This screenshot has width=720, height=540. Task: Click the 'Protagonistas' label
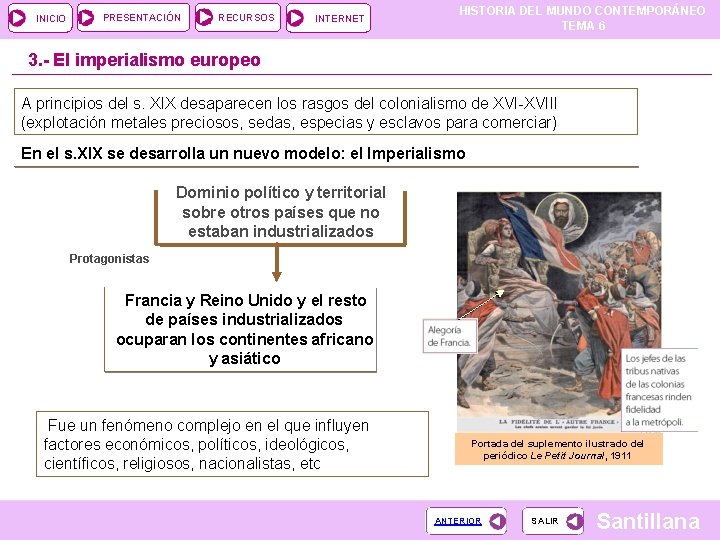tap(109, 259)
